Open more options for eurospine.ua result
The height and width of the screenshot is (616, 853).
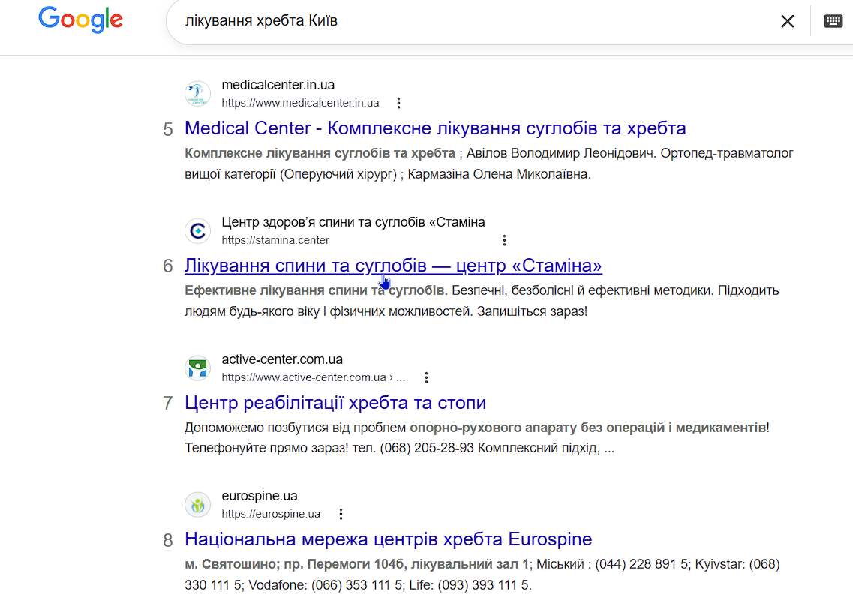pyautogui.click(x=341, y=514)
